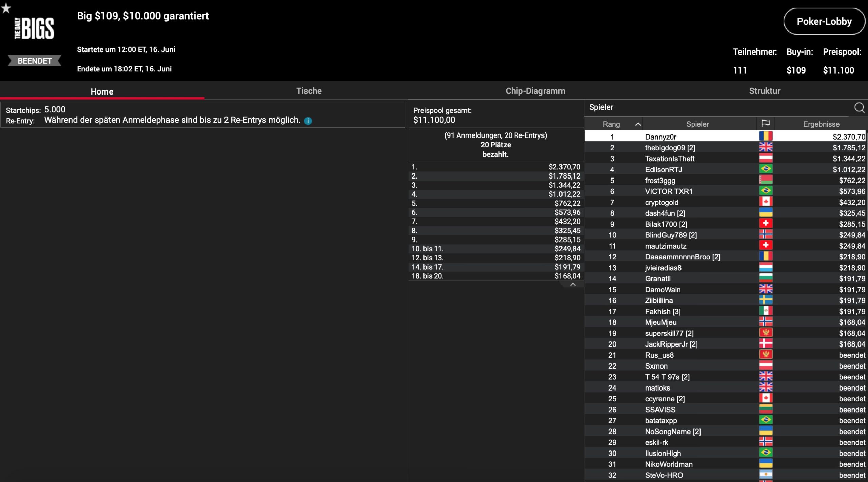Click the Daily Bigs logo
Viewport: 868px width, 482px height.
coord(34,28)
